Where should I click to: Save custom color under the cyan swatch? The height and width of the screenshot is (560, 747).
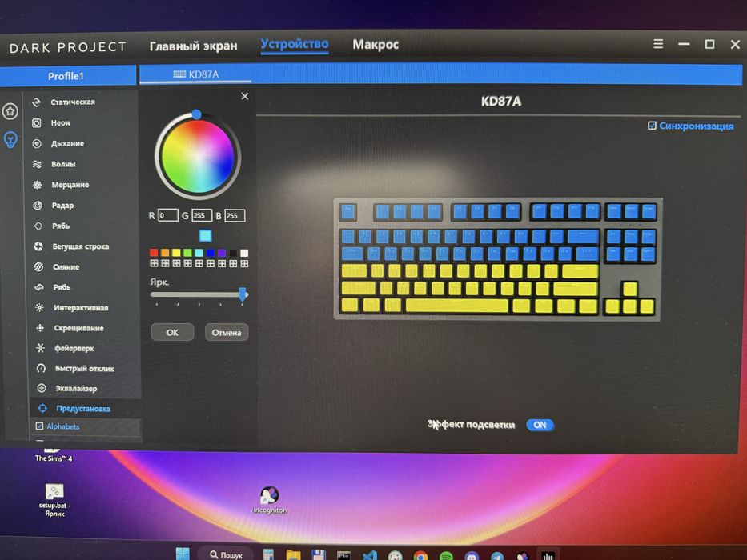coord(199,263)
